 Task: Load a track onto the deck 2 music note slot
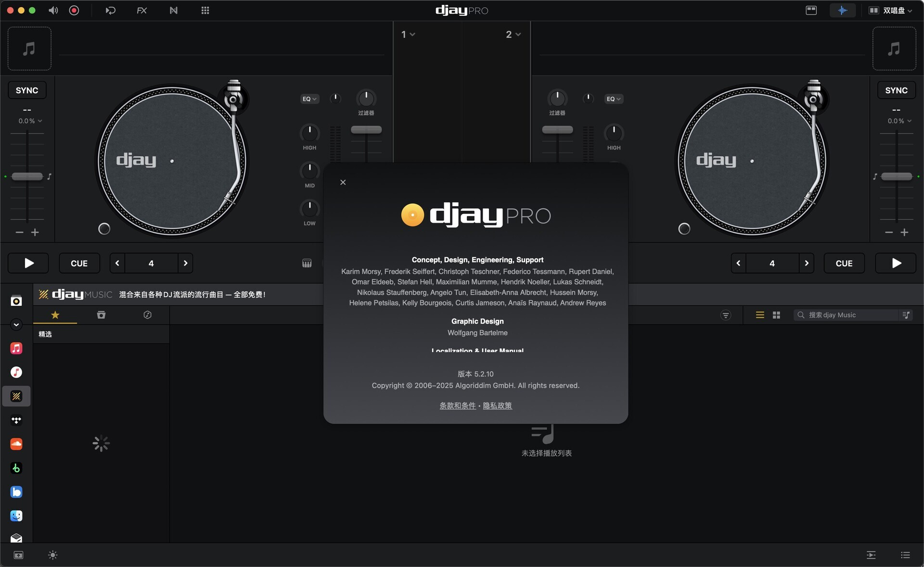(894, 49)
